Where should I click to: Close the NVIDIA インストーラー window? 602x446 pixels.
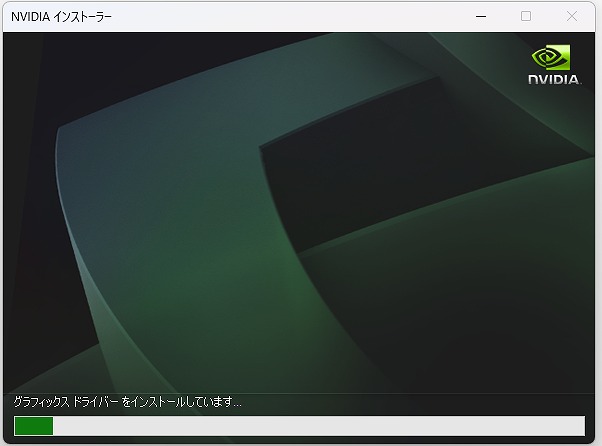(x=572, y=16)
